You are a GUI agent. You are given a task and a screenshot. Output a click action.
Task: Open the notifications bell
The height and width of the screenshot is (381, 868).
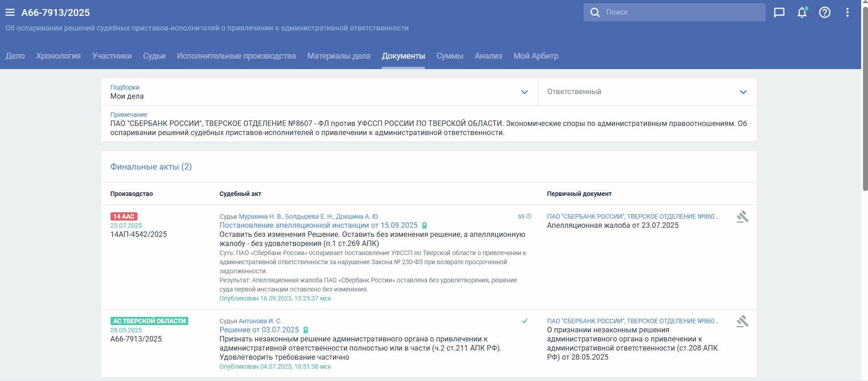[x=802, y=13]
